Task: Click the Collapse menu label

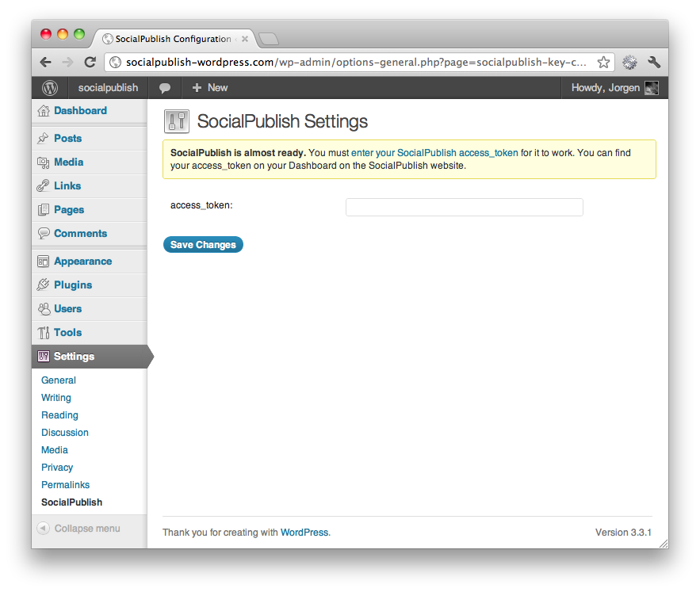Action: pos(87,529)
